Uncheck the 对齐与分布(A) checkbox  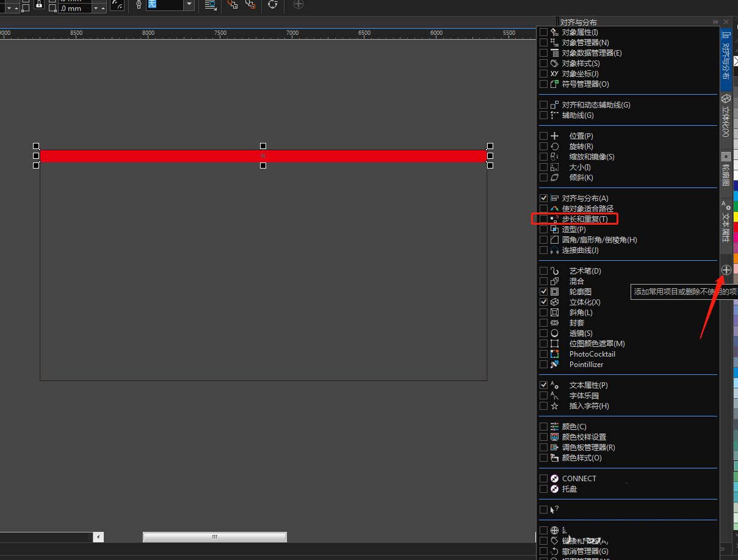[543, 198]
